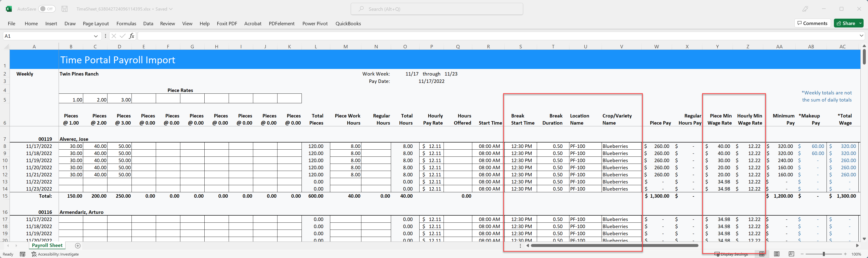This screenshot has width=868, height=258.
Task: Open the Share button dropdown arrow
Action: point(860,23)
